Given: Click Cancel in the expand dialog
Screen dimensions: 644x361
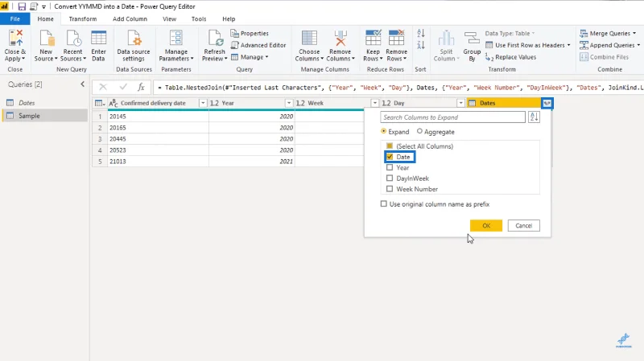Looking at the screenshot, I should point(524,226).
